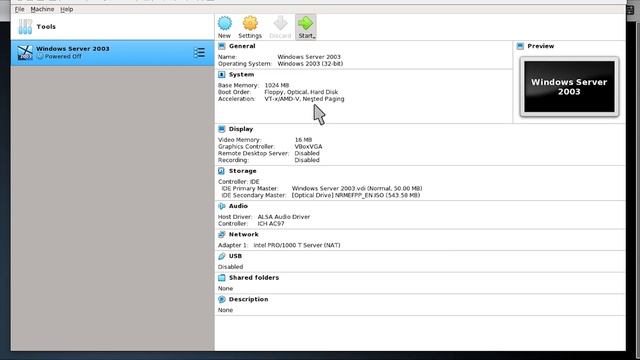This screenshot has height=360, width=640.
Task: Click the System section chip icon
Action: coord(222,75)
